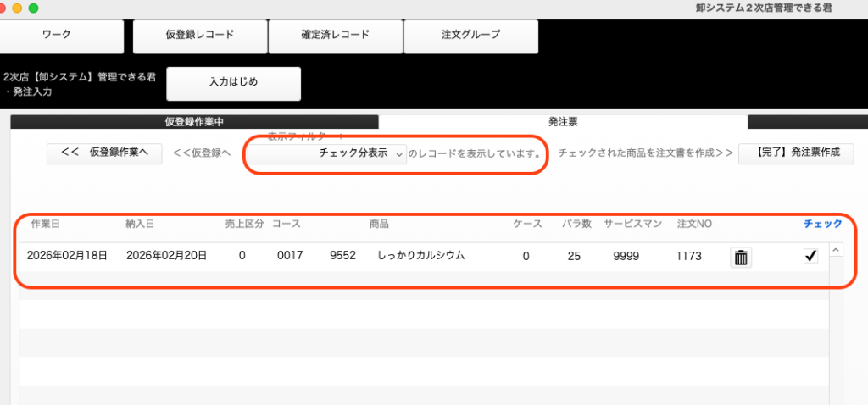Screen dimensions: 868x405
Task: Click the product name しっかりカルシウム
Action: pyautogui.click(x=421, y=256)
